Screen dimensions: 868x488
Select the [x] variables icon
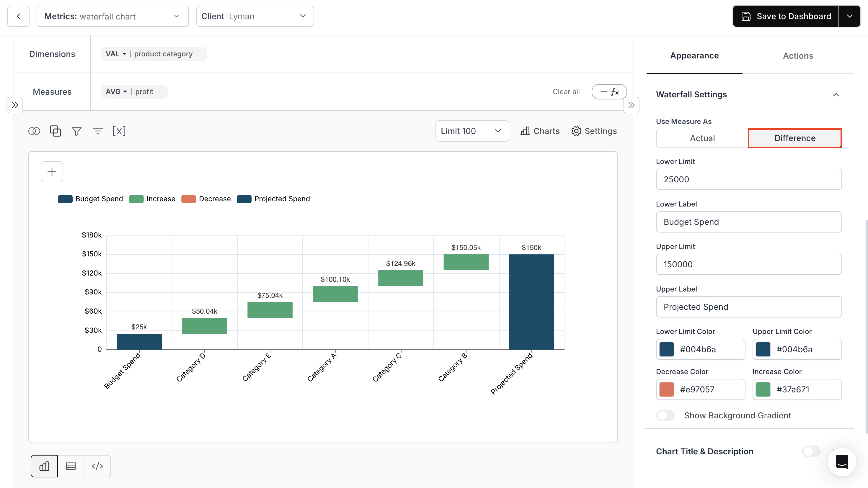click(x=119, y=131)
